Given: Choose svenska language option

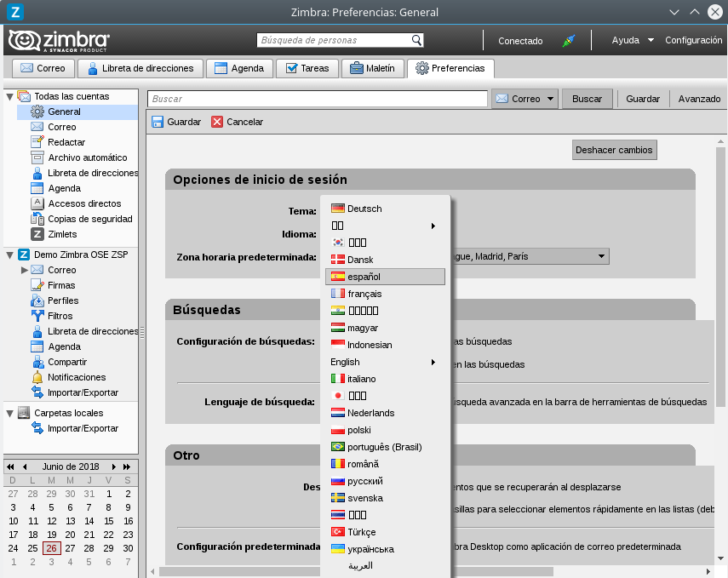Looking at the screenshot, I should point(385,498).
